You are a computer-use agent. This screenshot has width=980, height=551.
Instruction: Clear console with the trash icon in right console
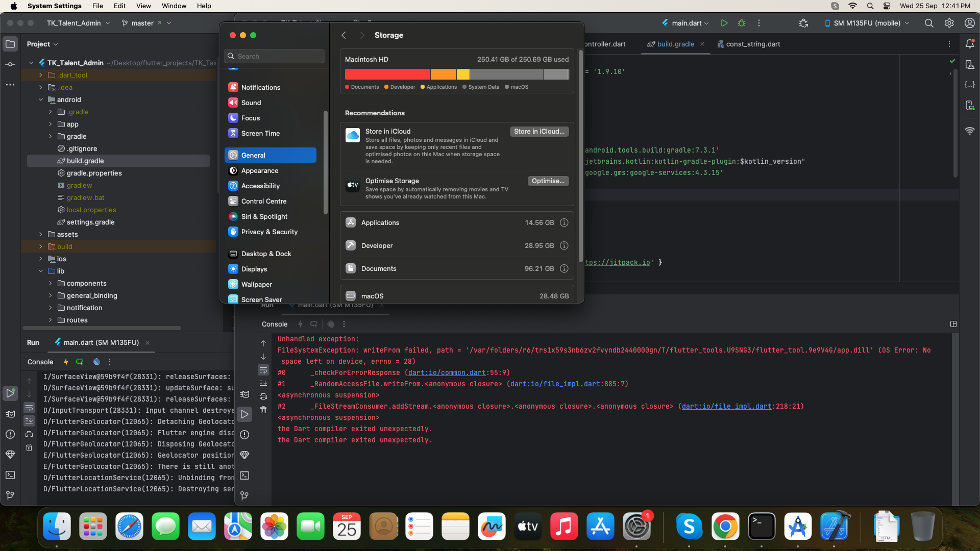tap(263, 410)
